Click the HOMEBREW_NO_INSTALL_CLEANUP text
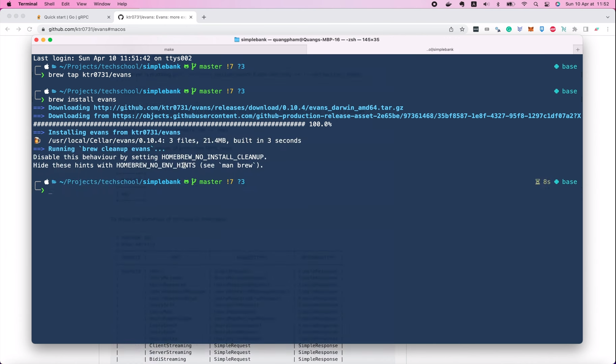 (x=214, y=157)
